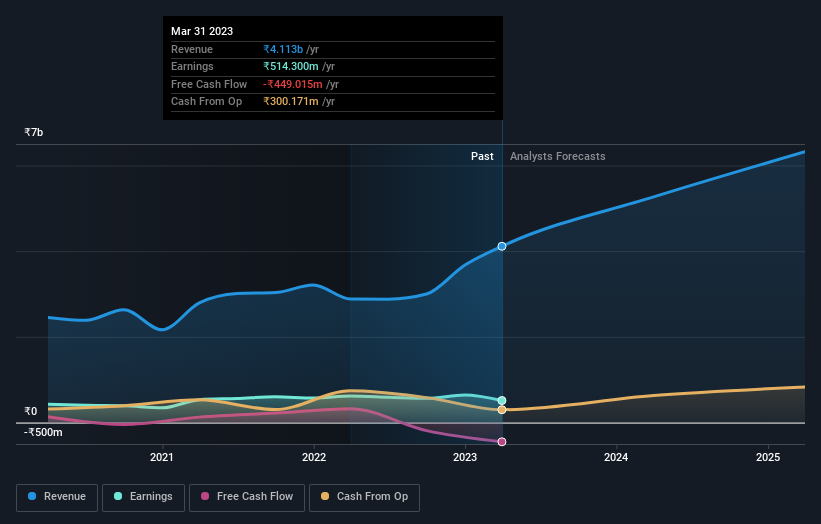Toggle the Free Cash Flow legend series
This screenshot has height=524, width=821.
coord(247,497)
